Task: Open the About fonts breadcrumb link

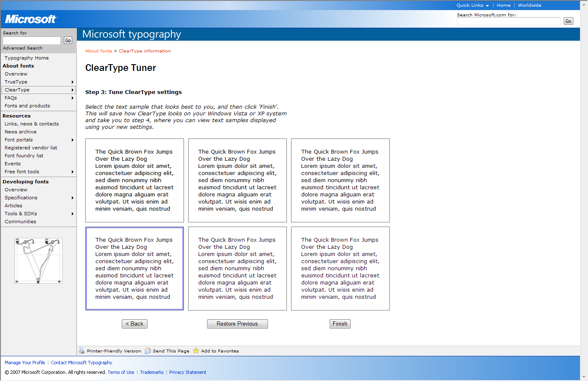Action: pos(98,51)
